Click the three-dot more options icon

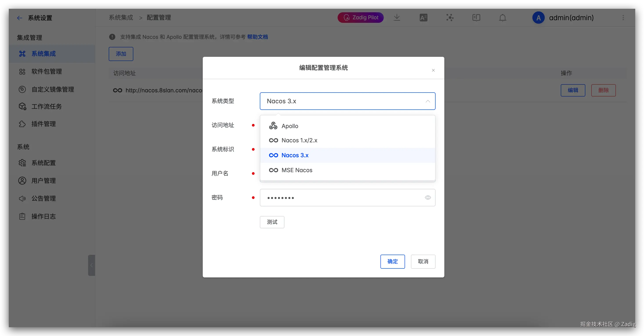pos(623,18)
